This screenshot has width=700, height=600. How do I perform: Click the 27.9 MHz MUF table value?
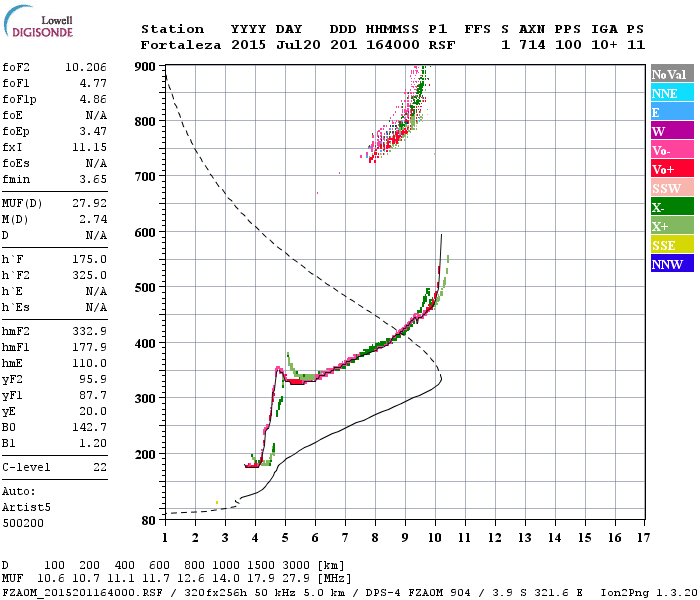(296, 579)
